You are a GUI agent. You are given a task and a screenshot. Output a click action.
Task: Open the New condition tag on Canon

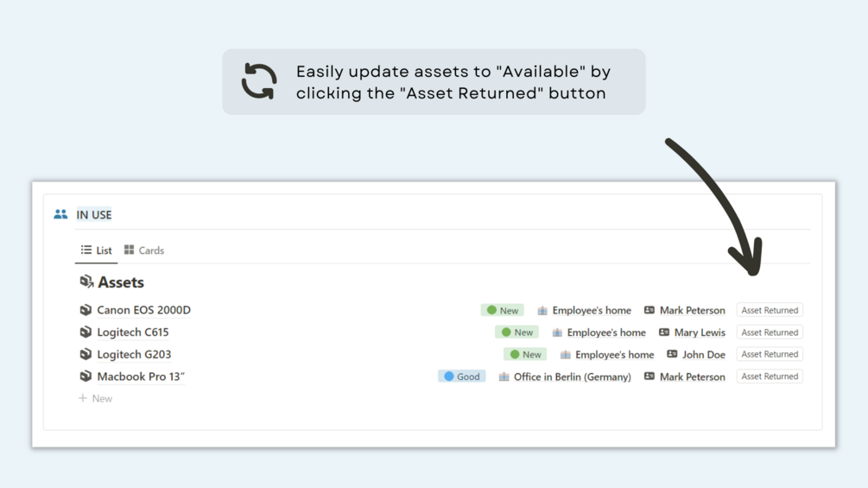[x=502, y=310]
